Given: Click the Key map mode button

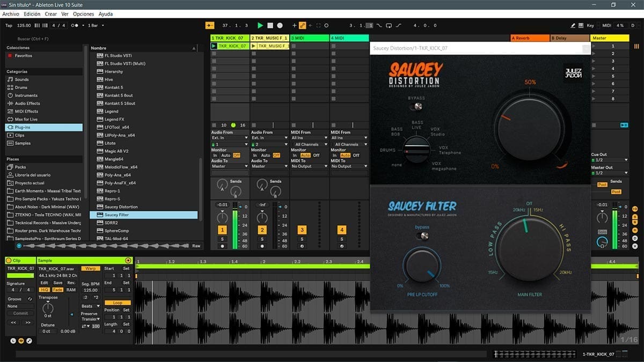Looking at the screenshot, I should (590, 25).
